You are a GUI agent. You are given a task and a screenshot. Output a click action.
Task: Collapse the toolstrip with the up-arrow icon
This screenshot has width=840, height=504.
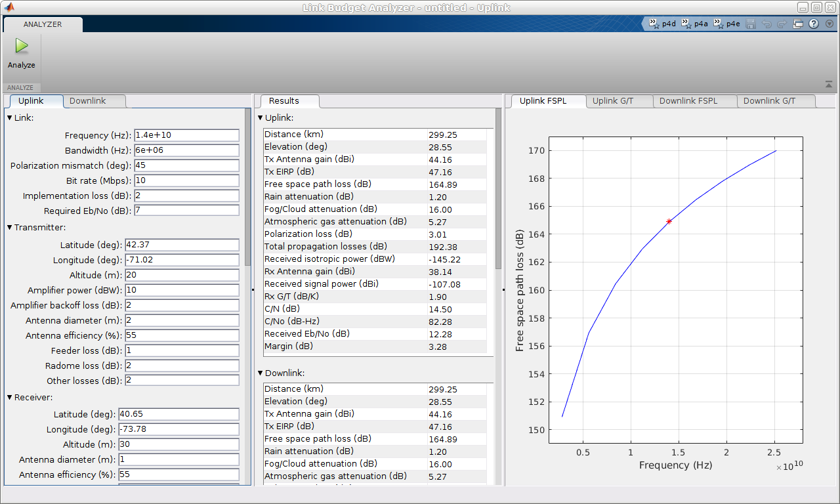tap(829, 85)
